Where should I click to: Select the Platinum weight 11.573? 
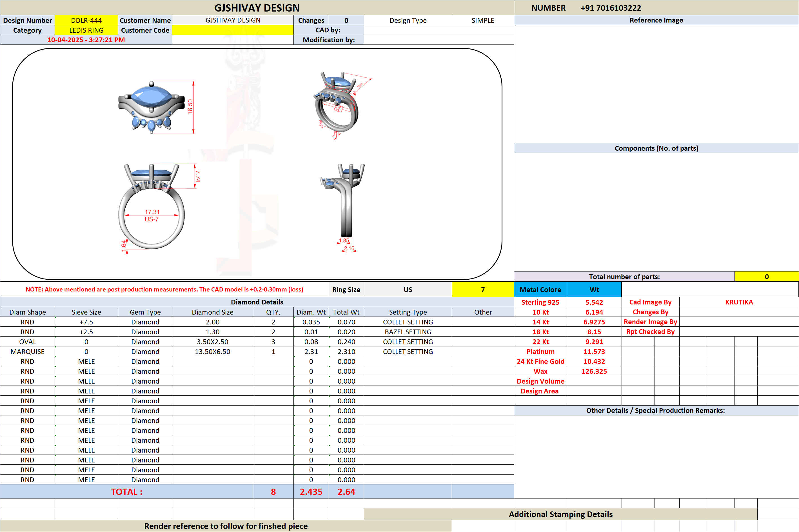pyautogui.click(x=594, y=351)
